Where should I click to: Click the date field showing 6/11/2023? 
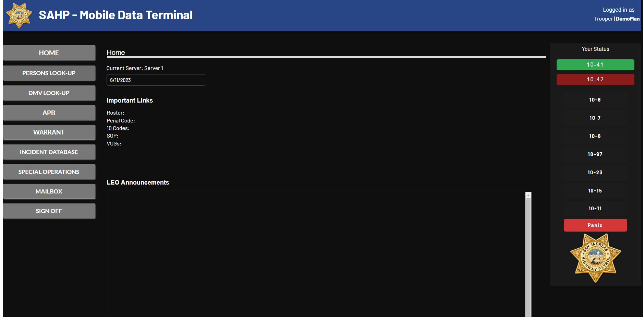click(156, 80)
